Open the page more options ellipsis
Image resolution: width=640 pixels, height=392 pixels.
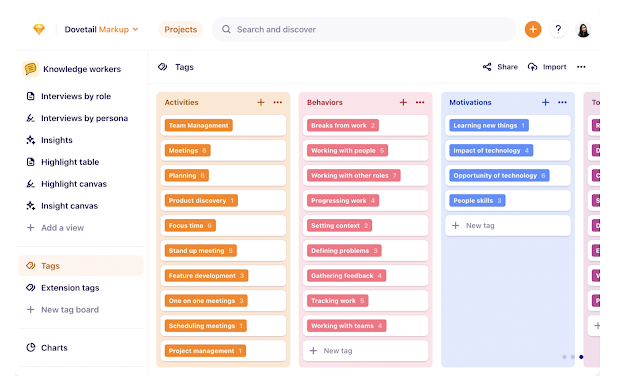tap(581, 67)
